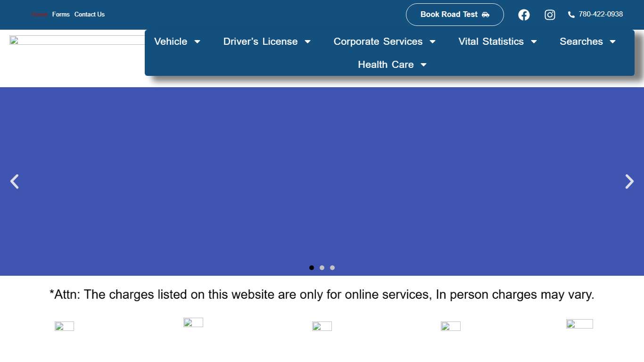
Task: Expand the Vehicle dropdown menu
Action: pyautogui.click(x=177, y=41)
